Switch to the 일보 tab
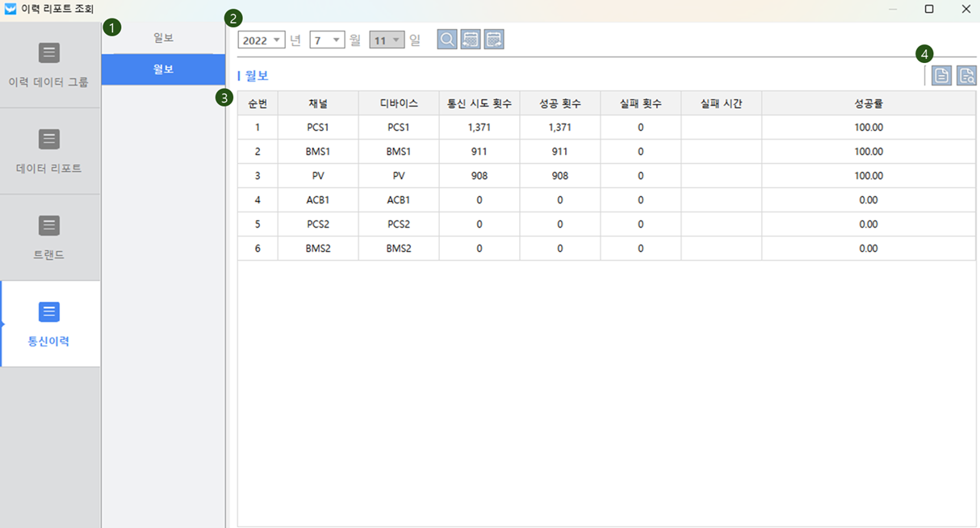 tap(163, 38)
